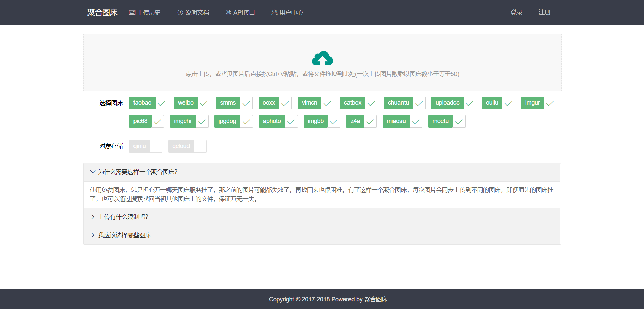Viewport: 644px width, 309px height.
Task: Click the tools icon beside API接口
Action: click(x=229, y=13)
